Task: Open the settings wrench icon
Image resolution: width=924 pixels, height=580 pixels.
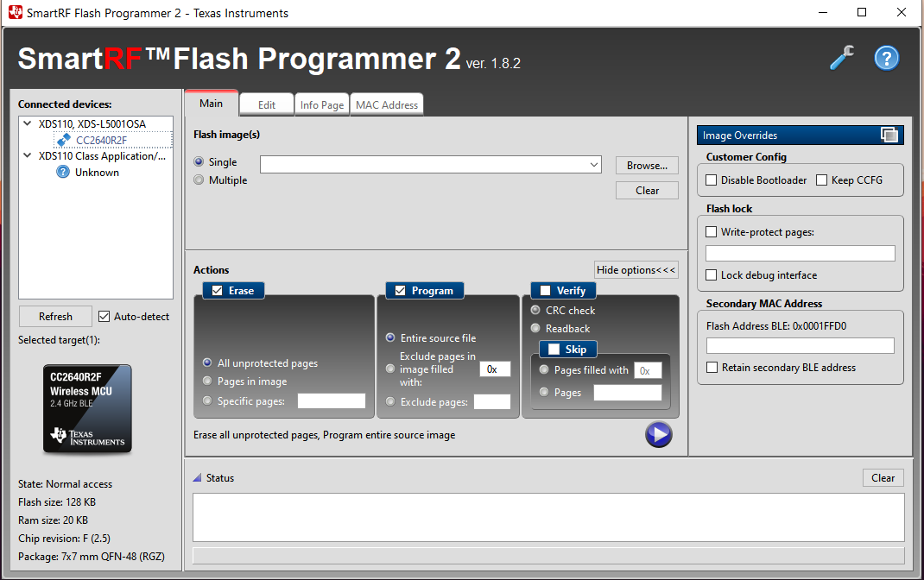Action: pyautogui.click(x=842, y=58)
